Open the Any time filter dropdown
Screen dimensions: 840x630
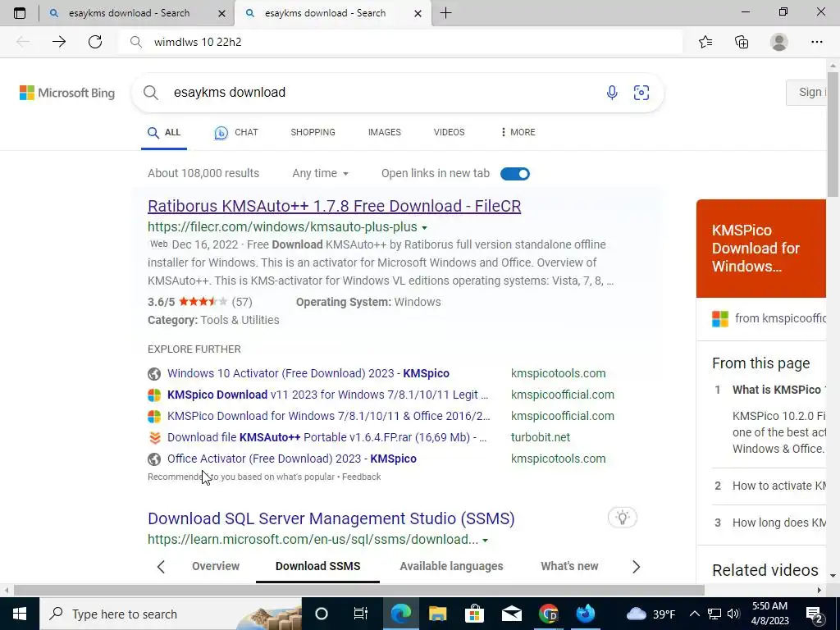click(321, 174)
